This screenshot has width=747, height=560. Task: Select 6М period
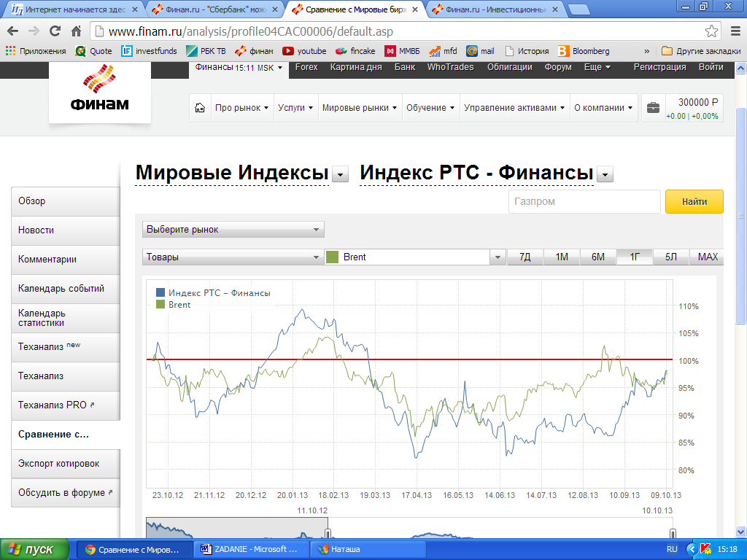(598, 257)
